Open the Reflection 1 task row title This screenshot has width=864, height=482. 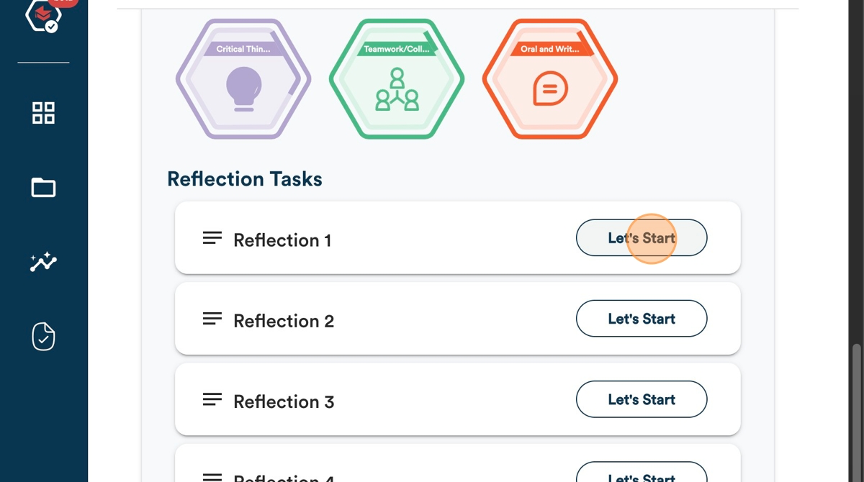click(x=282, y=240)
